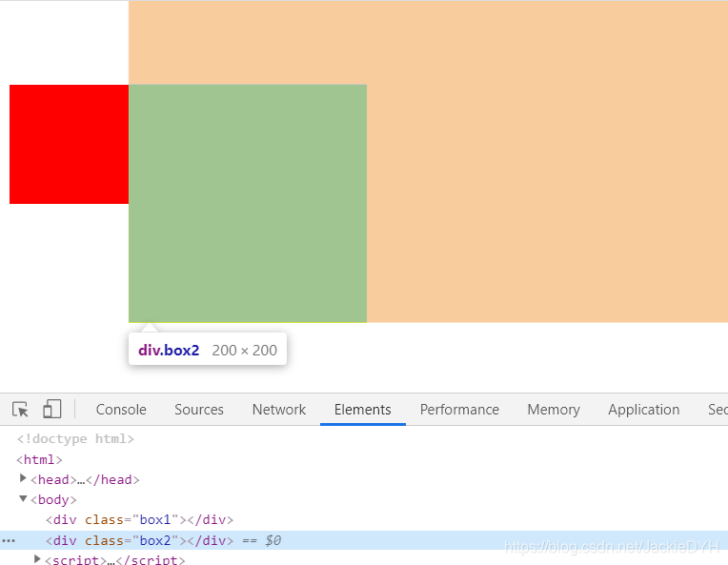The image size is (728, 565).
Task: Expand the head element node
Action: 23,477
